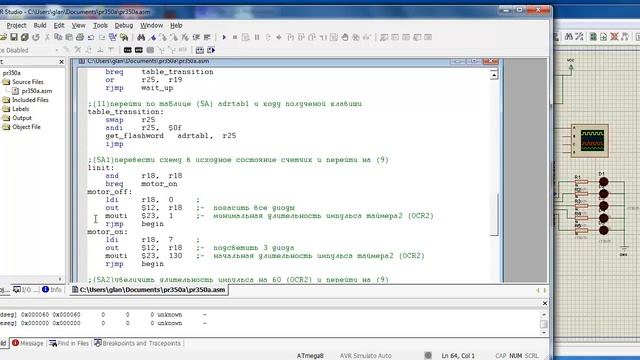Click the Break pause icon in toolbar
This screenshot has width=640, height=360.
coord(257,37)
